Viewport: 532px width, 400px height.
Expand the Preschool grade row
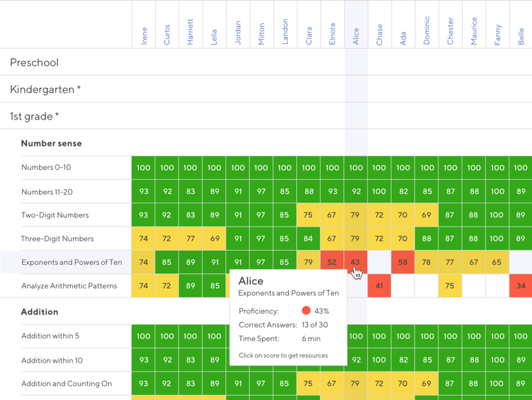(34, 62)
